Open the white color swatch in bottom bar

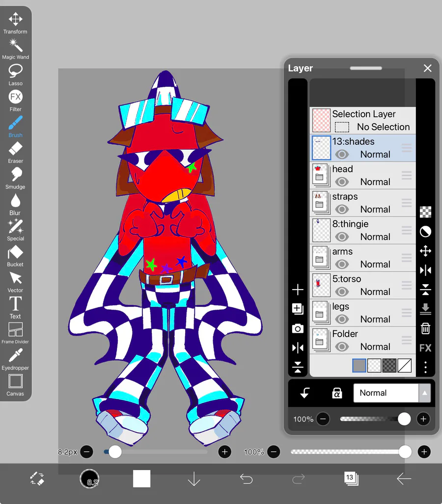tap(141, 478)
